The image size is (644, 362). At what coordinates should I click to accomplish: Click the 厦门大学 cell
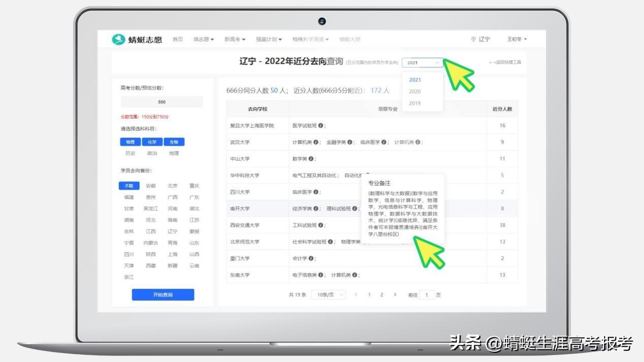(258, 259)
